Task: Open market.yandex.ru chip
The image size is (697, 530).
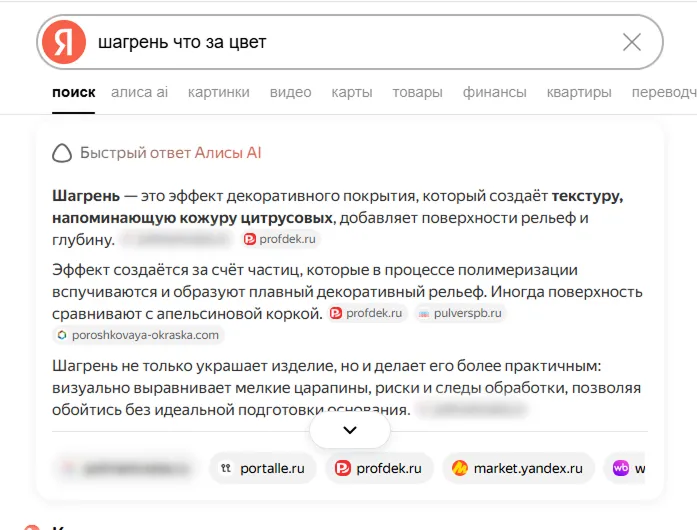Action: click(518, 468)
